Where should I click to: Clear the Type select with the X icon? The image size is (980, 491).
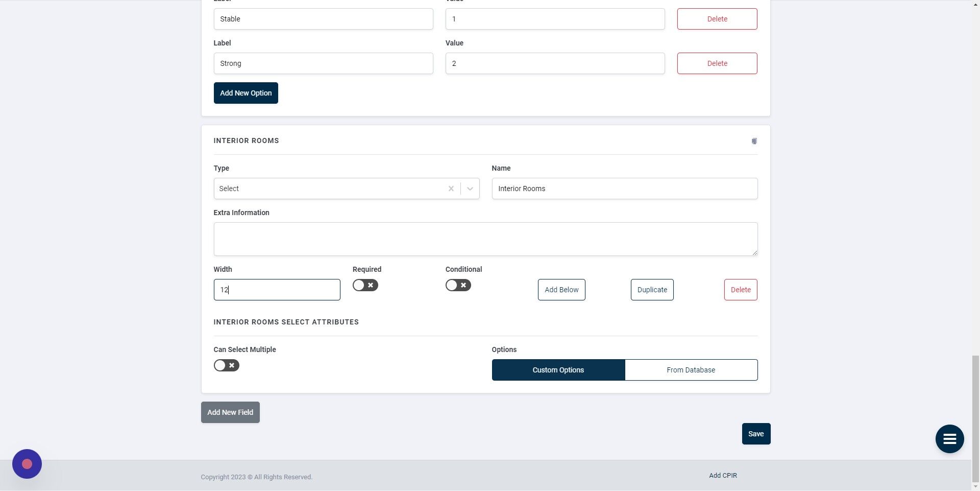pyautogui.click(x=451, y=189)
